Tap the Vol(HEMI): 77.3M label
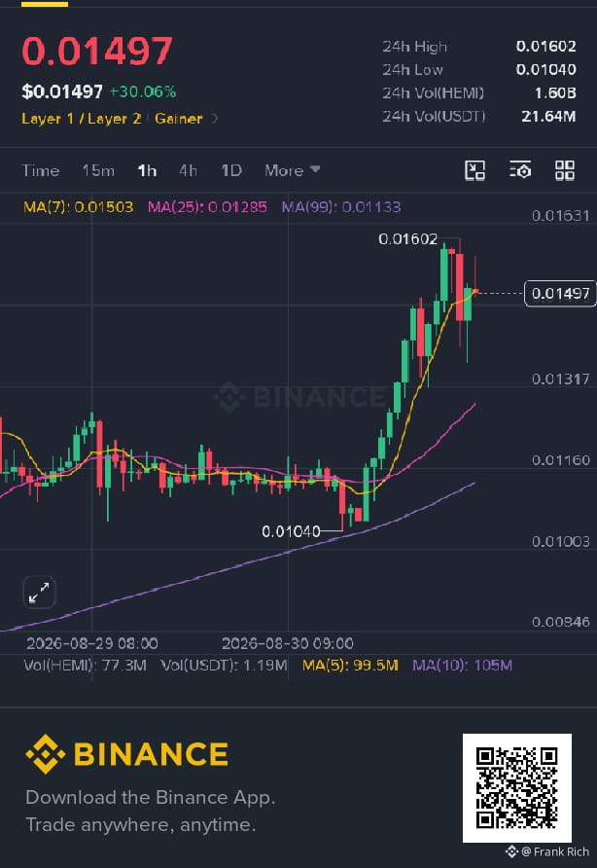This screenshot has height=868, width=597. click(x=85, y=665)
